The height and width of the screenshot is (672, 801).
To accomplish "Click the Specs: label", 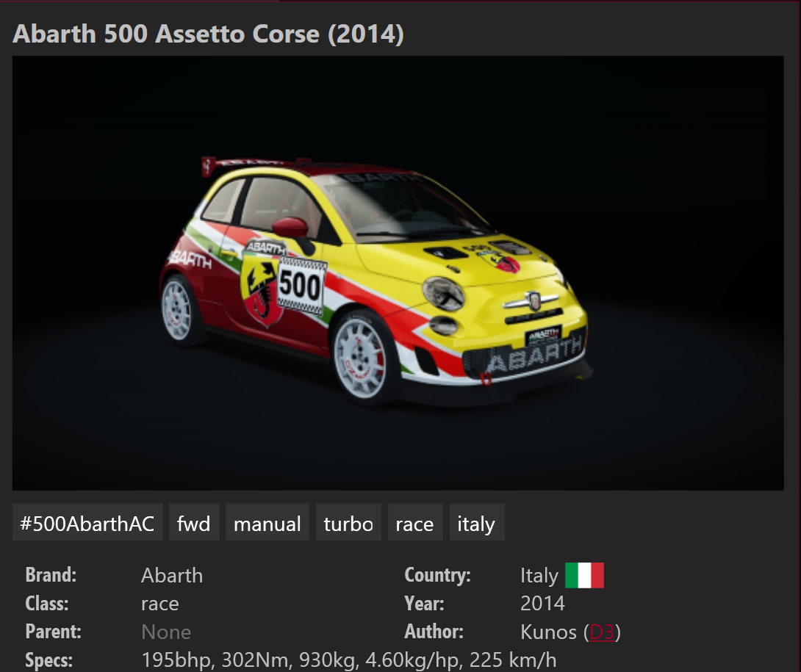I will [49, 660].
